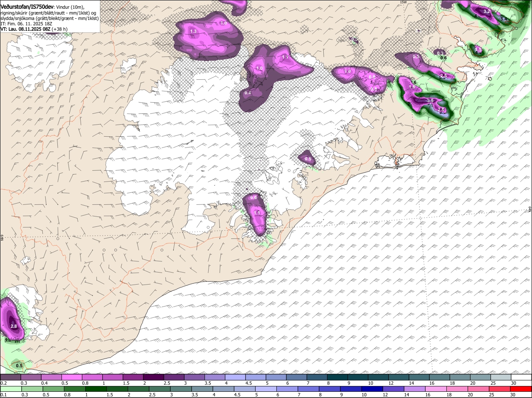Click the 'slydda/snjókoma' legend description line
532x398 pixels.
[49, 18]
